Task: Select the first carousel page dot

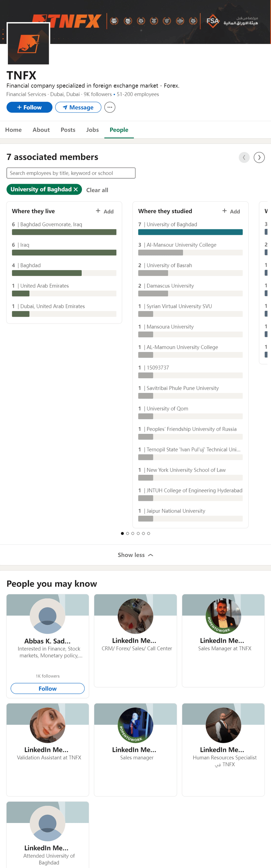Action: 122,533
